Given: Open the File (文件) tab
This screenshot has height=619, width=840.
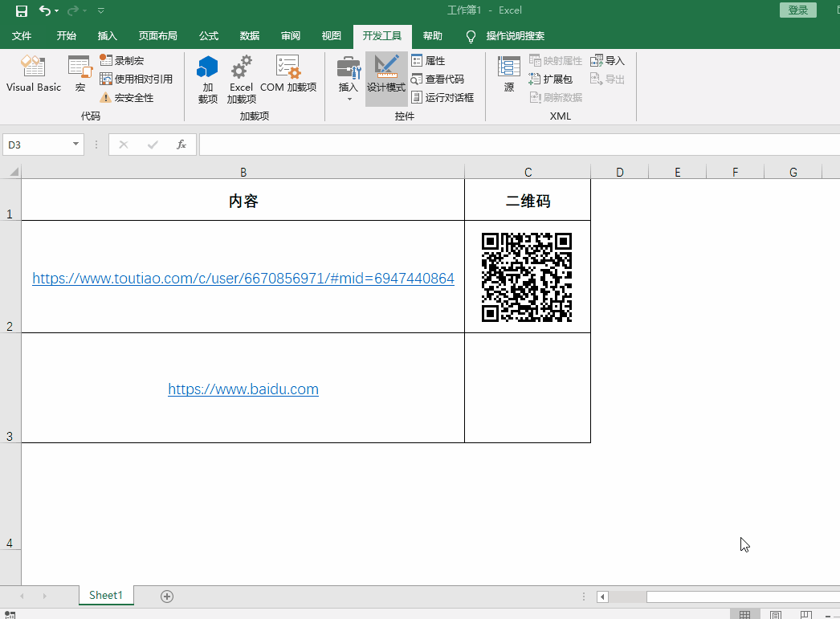Looking at the screenshot, I should point(22,36).
